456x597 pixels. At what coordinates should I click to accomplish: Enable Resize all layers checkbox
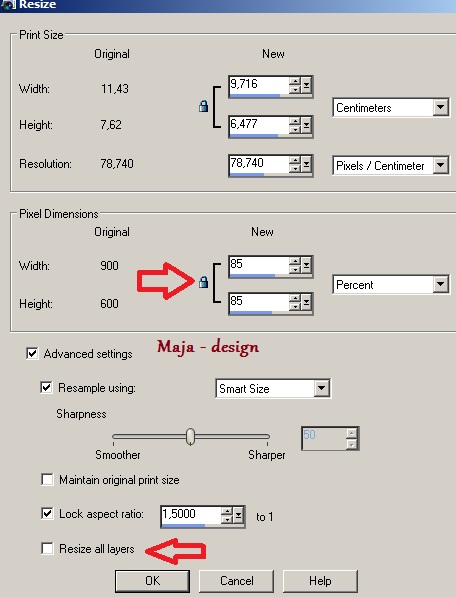point(47,549)
